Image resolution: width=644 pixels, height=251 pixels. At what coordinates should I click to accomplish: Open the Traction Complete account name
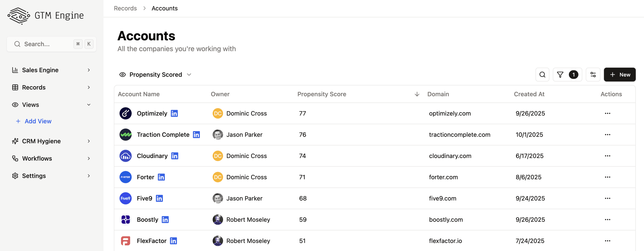[163, 135]
